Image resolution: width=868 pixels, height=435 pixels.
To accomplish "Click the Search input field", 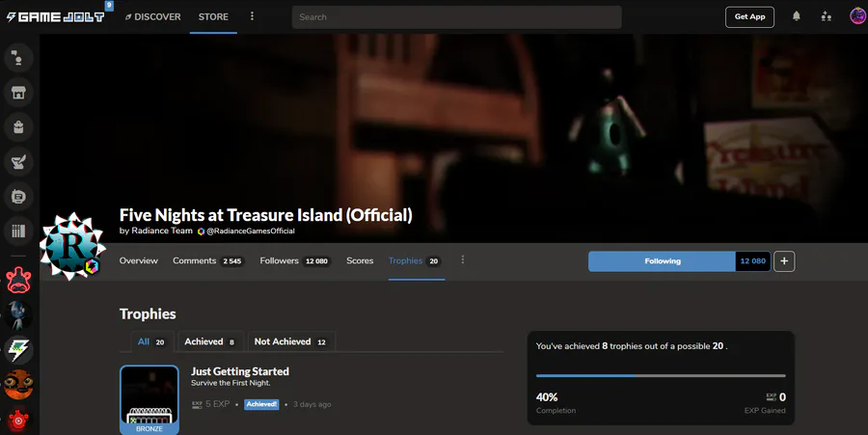I will [457, 17].
